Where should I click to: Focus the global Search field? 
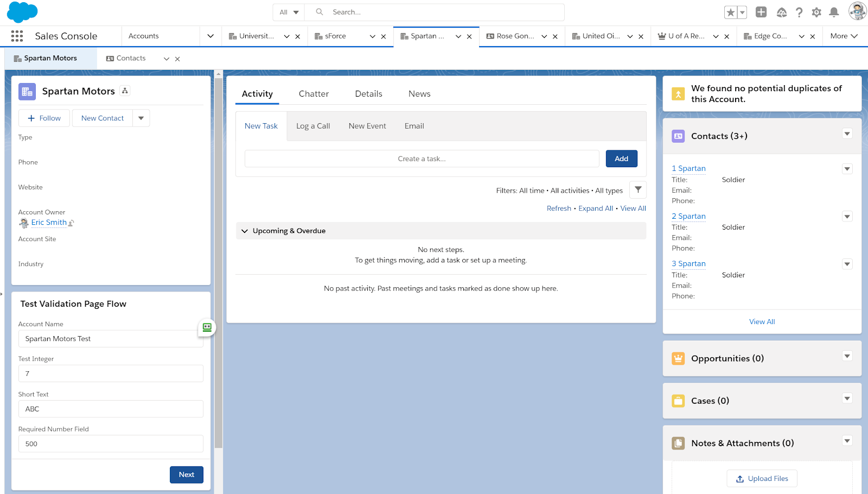(x=435, y=12)
